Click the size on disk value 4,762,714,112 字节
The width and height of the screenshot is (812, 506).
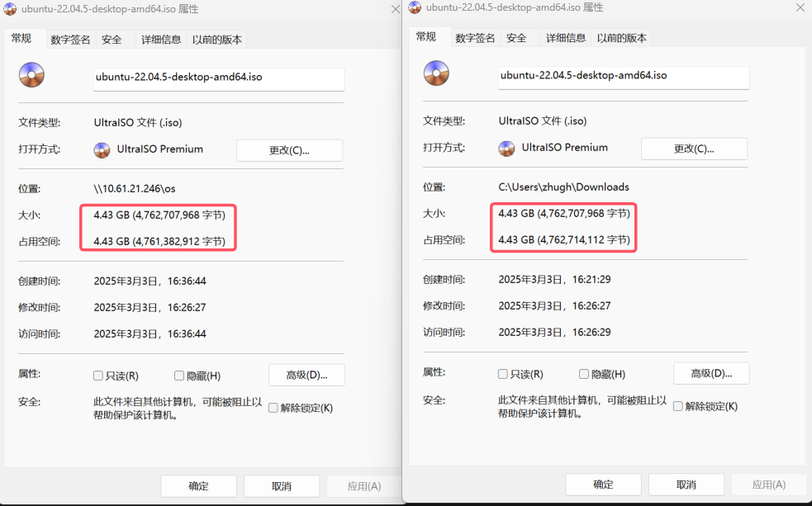tap(584, 240)
